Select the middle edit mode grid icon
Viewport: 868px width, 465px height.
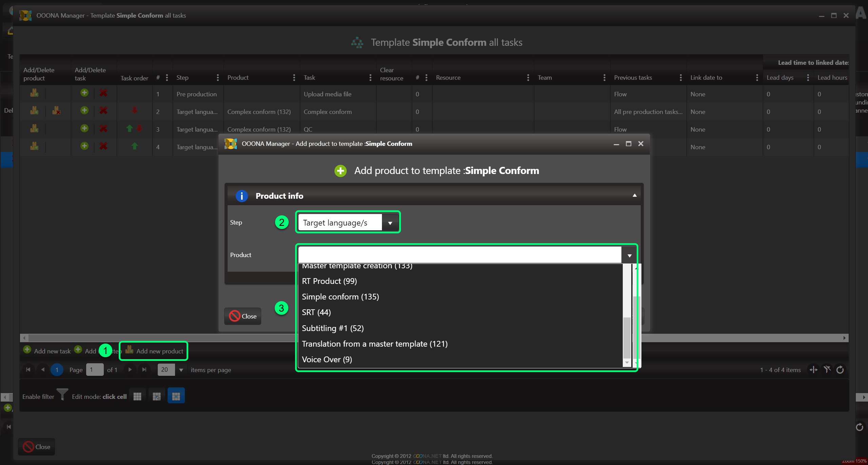coord(157,396)
